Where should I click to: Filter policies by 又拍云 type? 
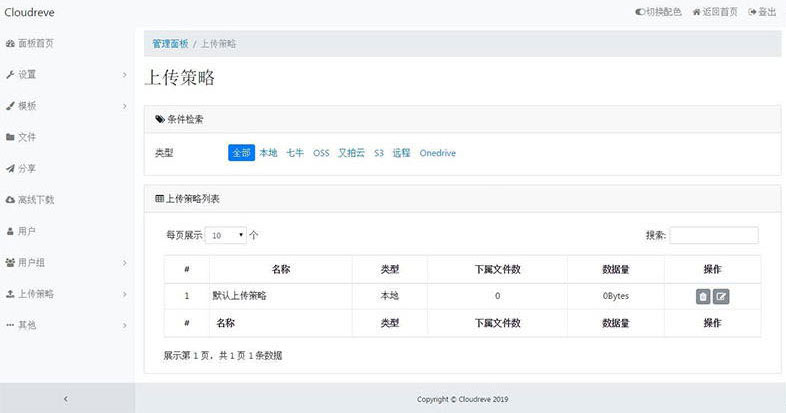(x=351, y=153)
